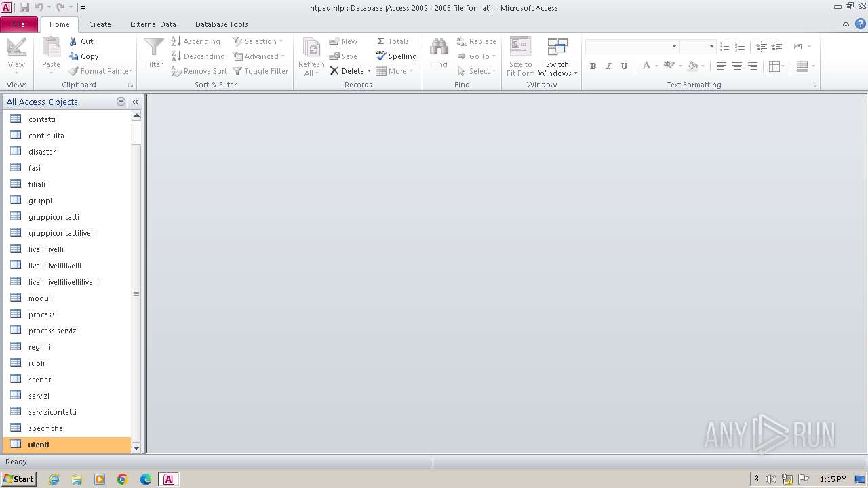Click the navigation pane scroll down arrow

click(x=136, y=448)
